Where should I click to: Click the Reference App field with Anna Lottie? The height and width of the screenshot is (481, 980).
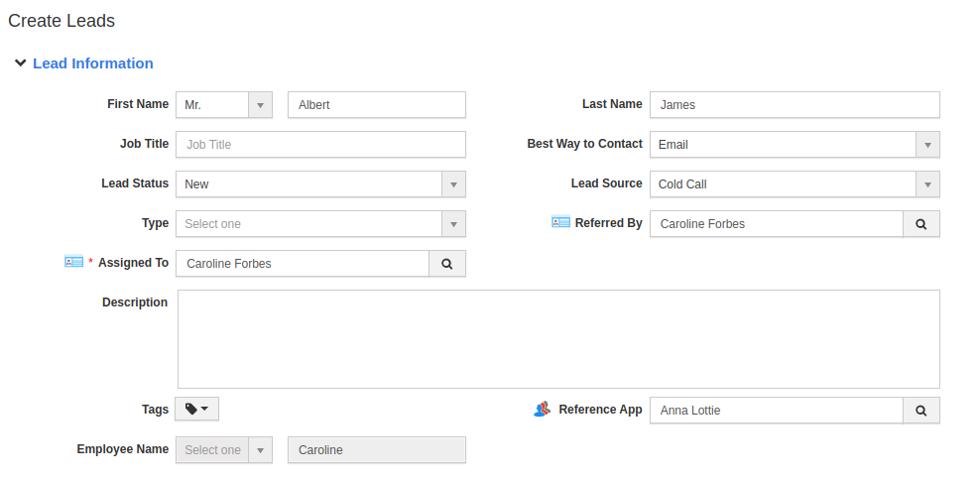(x=777, y=411)
